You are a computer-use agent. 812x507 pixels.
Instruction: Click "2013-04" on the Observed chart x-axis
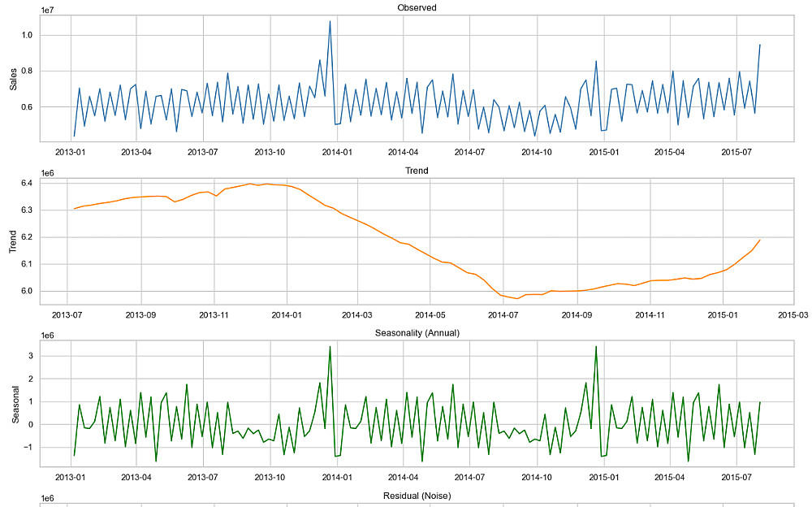click(x=136, y=153)
